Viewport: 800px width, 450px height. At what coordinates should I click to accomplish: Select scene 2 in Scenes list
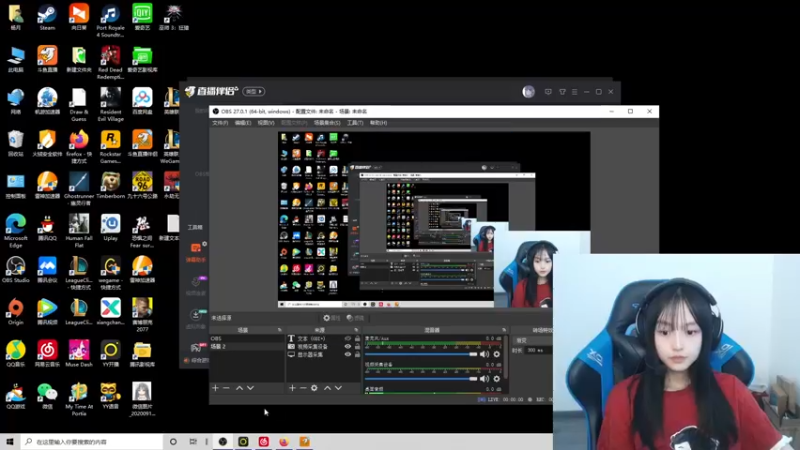point(247,346)
